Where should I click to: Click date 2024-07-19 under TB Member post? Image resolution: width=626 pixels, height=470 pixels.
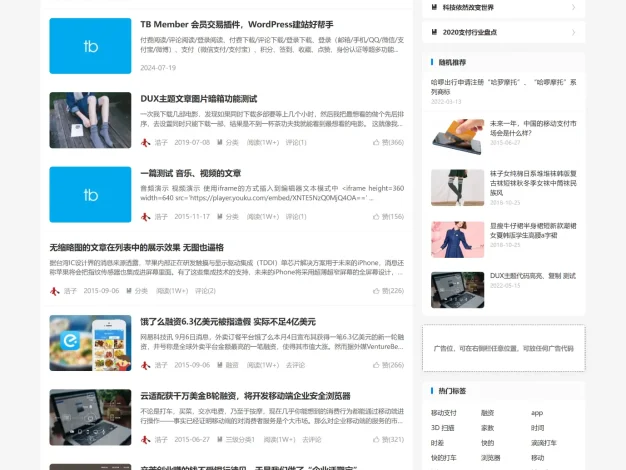pyautogui.click(x=158, y=67)
